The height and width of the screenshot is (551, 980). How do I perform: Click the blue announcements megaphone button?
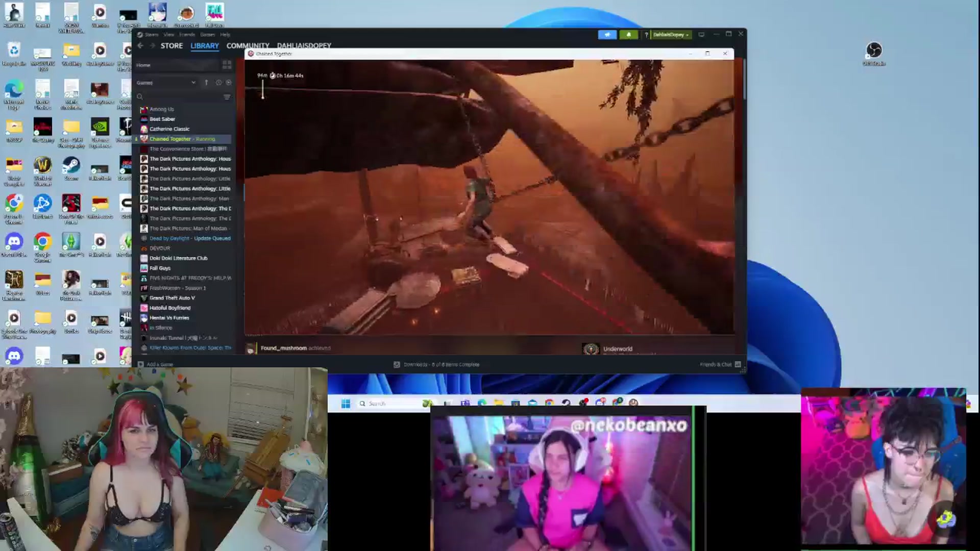607,35
